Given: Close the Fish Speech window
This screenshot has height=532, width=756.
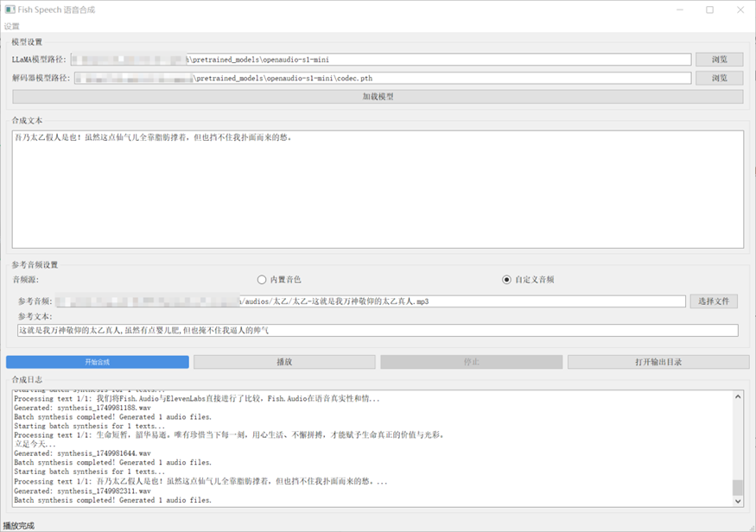Looking at the screenshot, I should pos(740,9).
